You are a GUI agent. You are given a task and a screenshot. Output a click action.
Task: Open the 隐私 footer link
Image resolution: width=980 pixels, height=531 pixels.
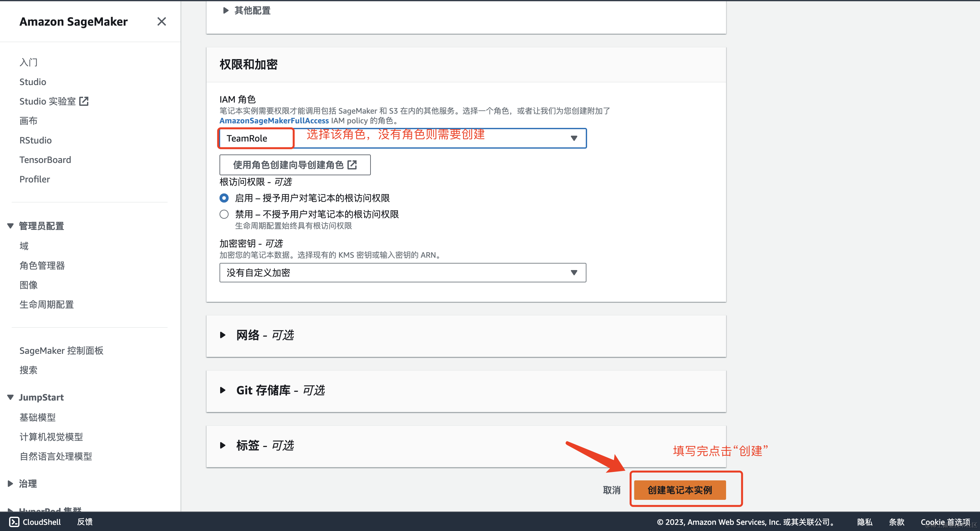[x=865, y=522]
